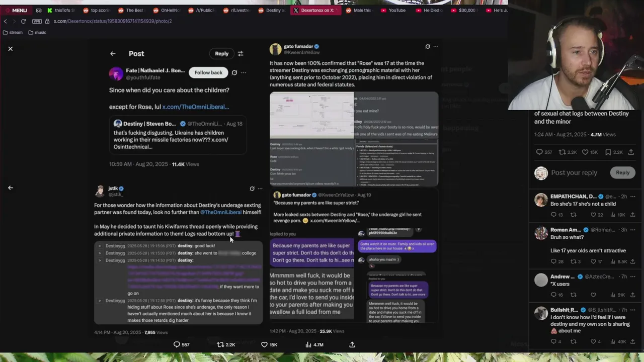Switch to the OhHellNo Reddit tab
644x362 pixels.
[x=168, y=10]
